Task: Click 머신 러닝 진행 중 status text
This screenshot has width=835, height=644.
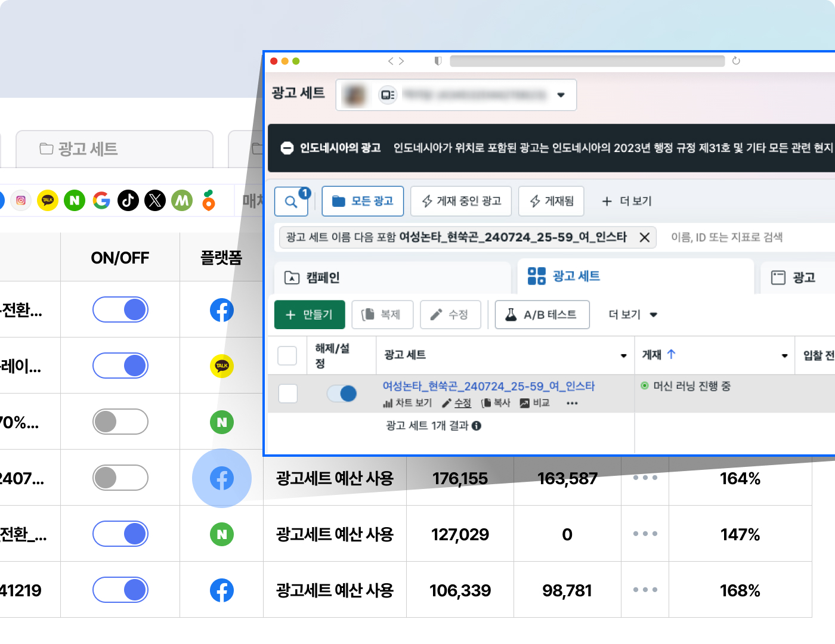Action: [691, 386]
